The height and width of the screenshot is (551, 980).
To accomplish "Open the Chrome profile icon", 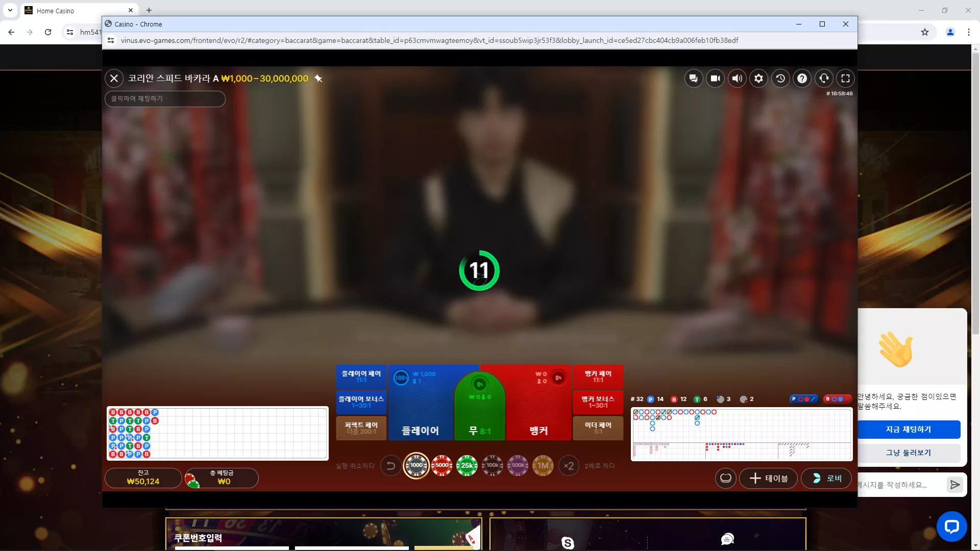I will coord(950,32).
